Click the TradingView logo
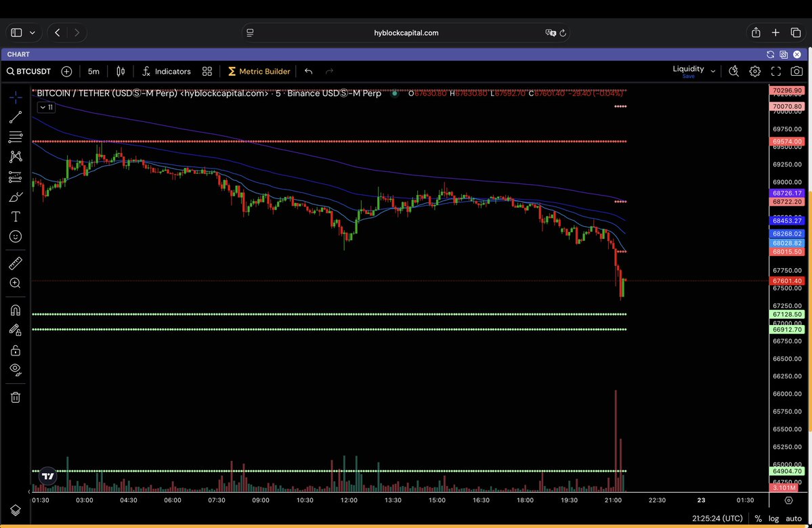Viewport: 812px width, 528px height. click(47, 476)
